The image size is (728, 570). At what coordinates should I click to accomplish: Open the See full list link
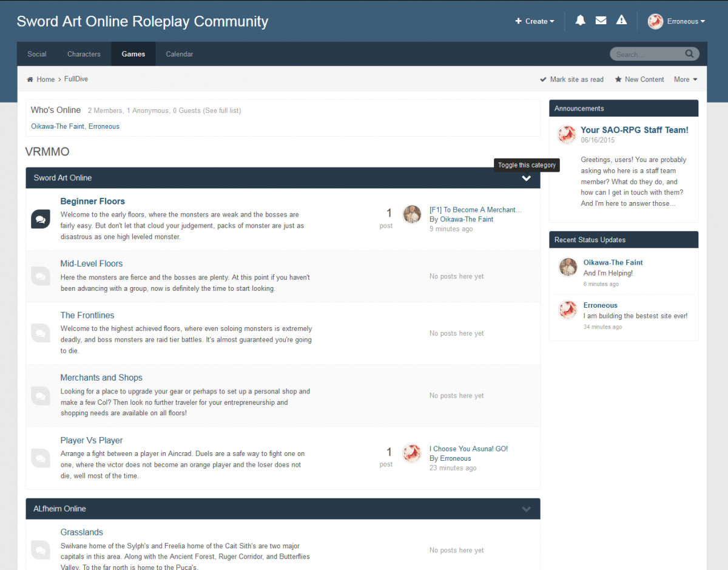click(222, 110)
